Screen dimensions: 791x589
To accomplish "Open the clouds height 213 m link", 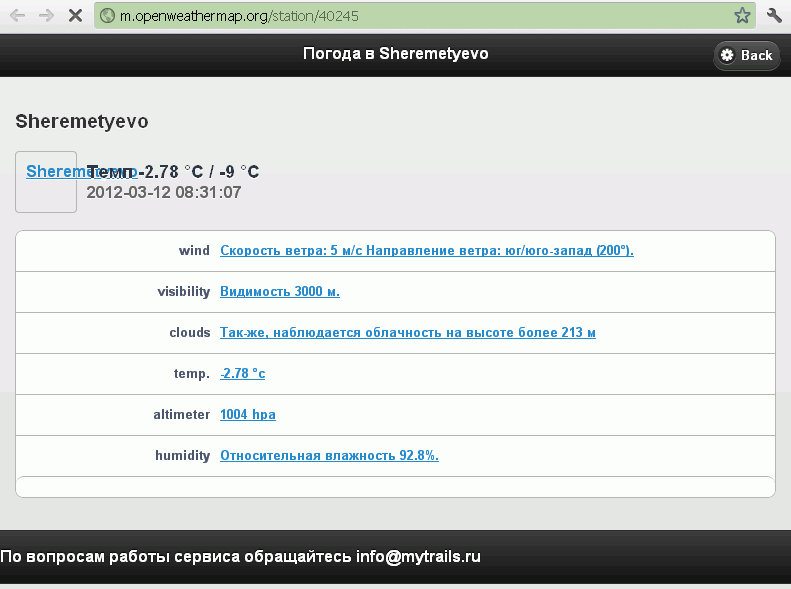I will pos(407,333).
